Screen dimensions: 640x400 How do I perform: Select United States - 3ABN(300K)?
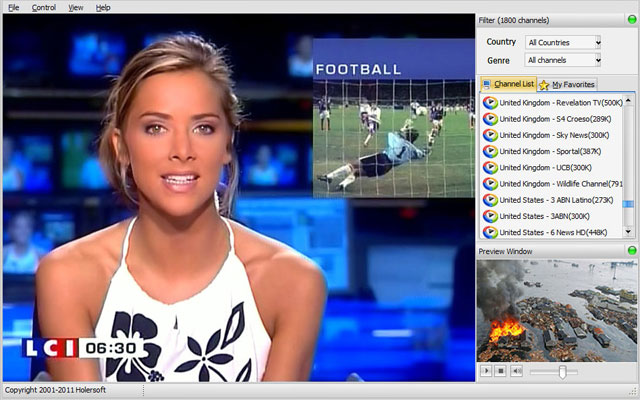[544, 216]
